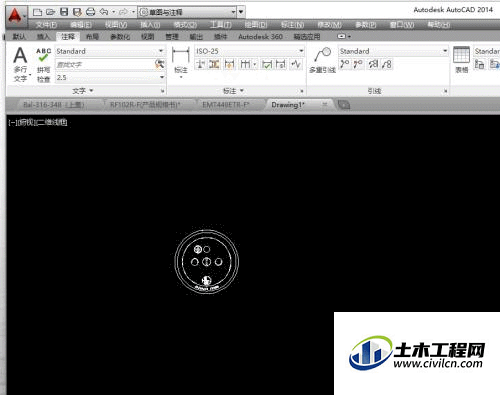The width and height of the screenshot is (500, 395).
Task: Open the 窗口(W) menu
Action: (402, 25)
